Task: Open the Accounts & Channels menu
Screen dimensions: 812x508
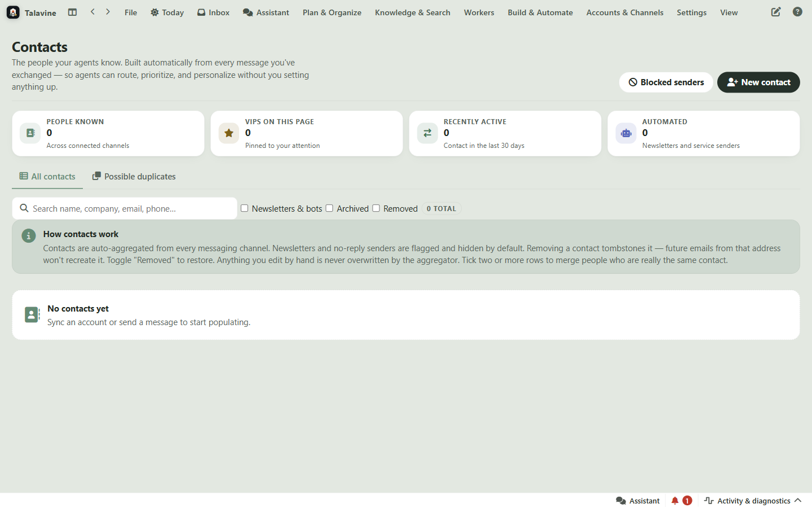Action: click(625, 12)
